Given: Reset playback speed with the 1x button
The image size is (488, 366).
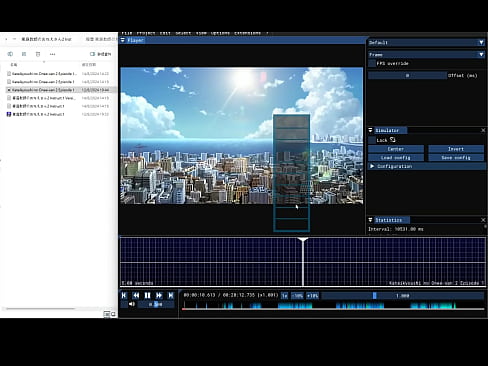Looking at the screenshot, I should point(285,296).
